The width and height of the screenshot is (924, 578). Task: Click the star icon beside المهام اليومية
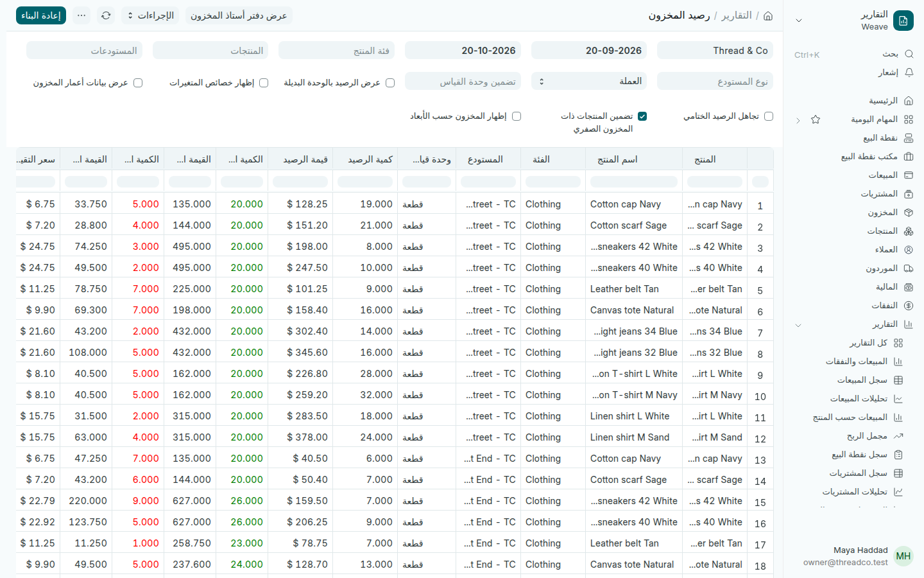point(816,119)
